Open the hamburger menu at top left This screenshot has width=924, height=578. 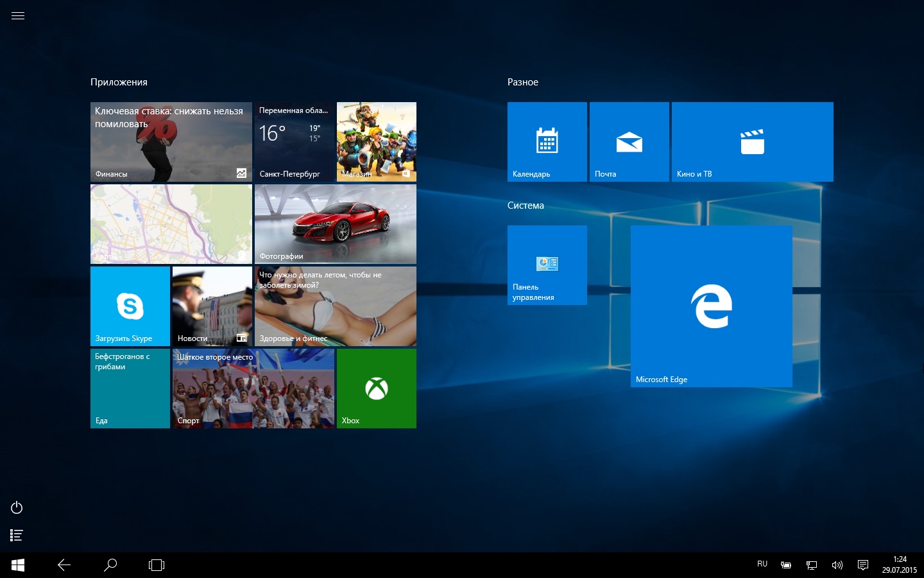[18, 16]
